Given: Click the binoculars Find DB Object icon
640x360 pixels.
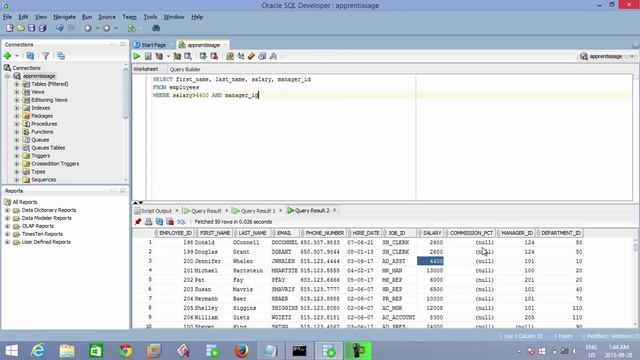Looking at the screenshot, I should click(x=156, y=28).
